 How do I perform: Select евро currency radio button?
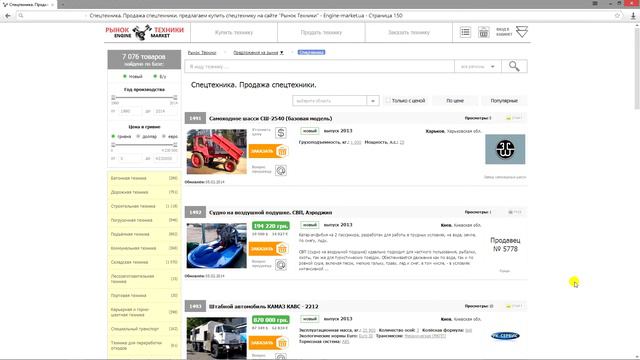(164, 136)
